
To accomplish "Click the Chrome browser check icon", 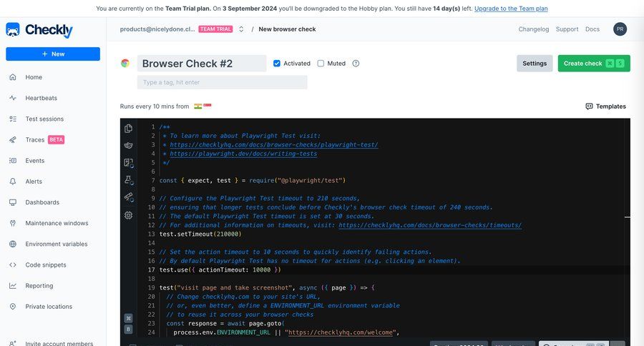I will 125,63.
